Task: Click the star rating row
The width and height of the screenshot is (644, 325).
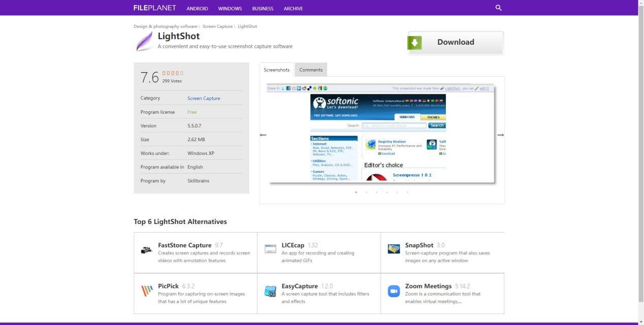Action: point(173,73)
